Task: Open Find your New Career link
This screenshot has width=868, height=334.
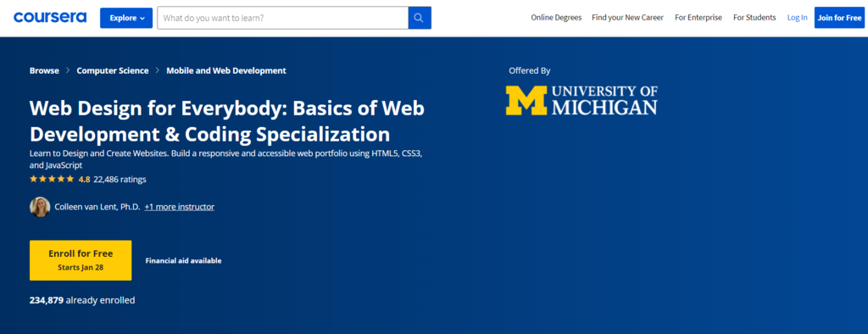Action: (x=628, y=18)
